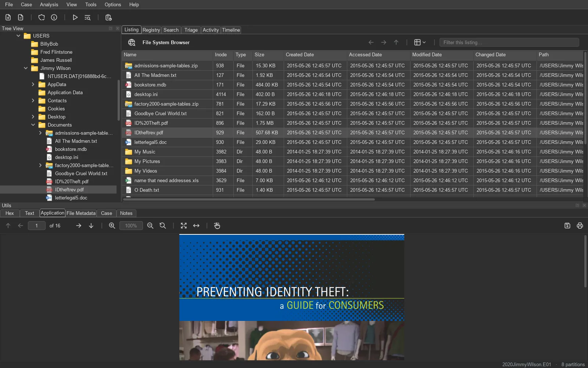This screenshot has height=368, width=588.
Task: Save the previewed document
Action: pyautogui.click(x=567, y=226)
